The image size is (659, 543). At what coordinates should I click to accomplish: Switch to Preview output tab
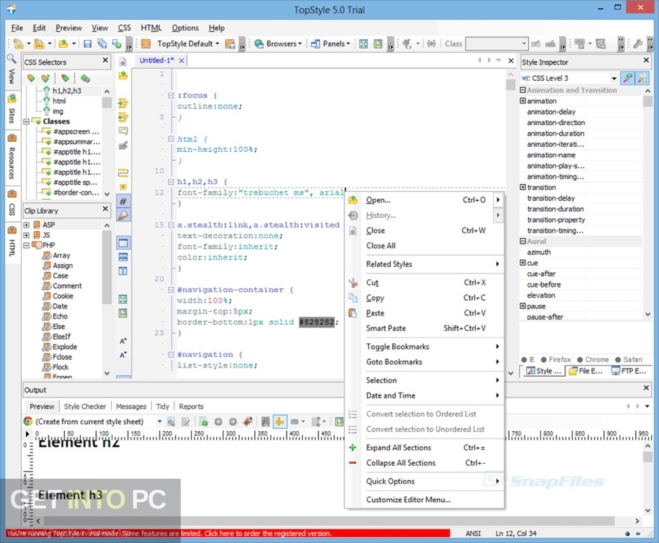(x=42, y=406)
